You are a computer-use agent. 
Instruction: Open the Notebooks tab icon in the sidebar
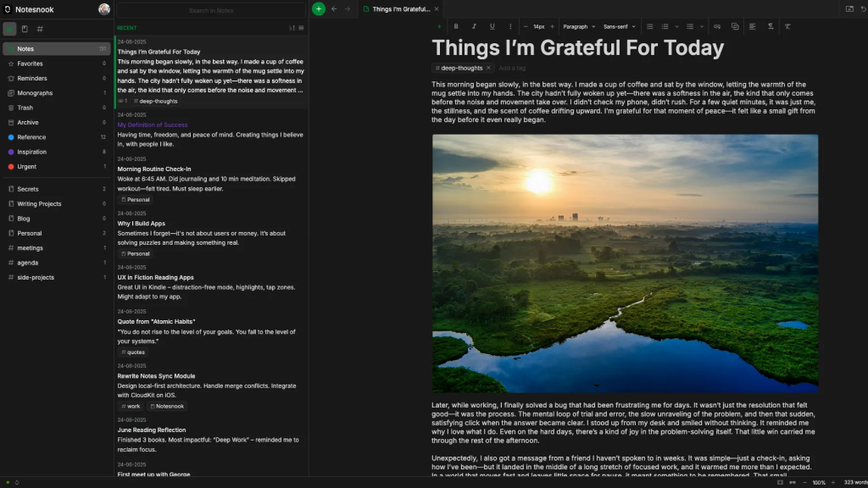(25, 29)
